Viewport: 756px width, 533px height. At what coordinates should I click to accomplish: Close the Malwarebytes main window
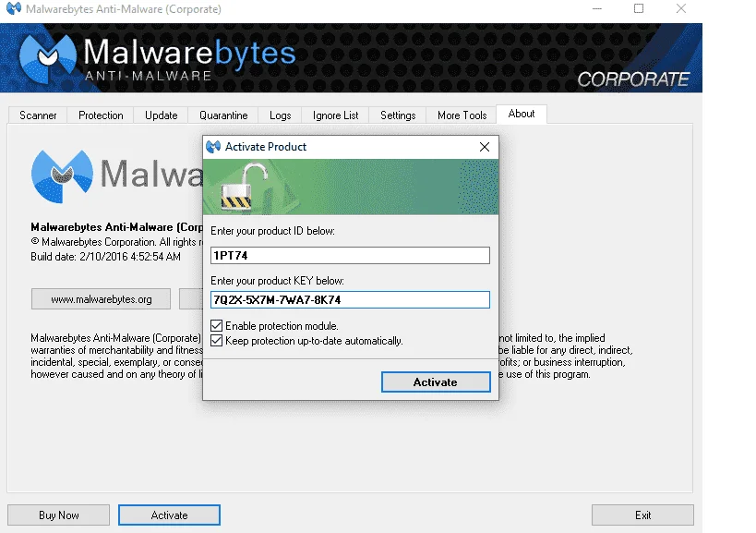681,8
